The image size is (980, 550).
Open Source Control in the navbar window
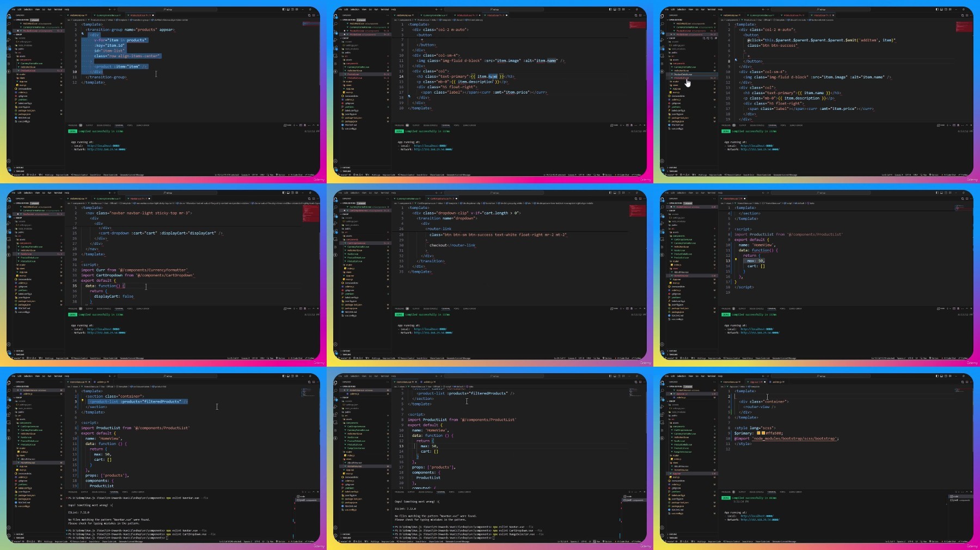tap(9, 216)
